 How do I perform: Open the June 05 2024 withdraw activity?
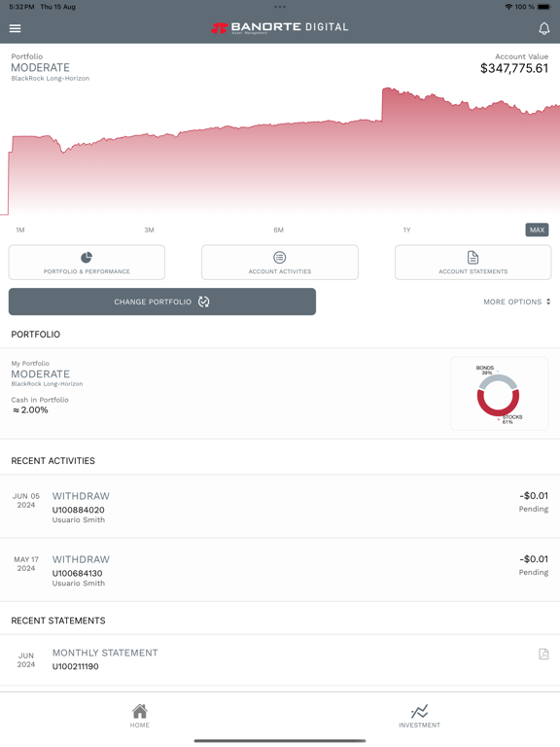coord(280,507)
